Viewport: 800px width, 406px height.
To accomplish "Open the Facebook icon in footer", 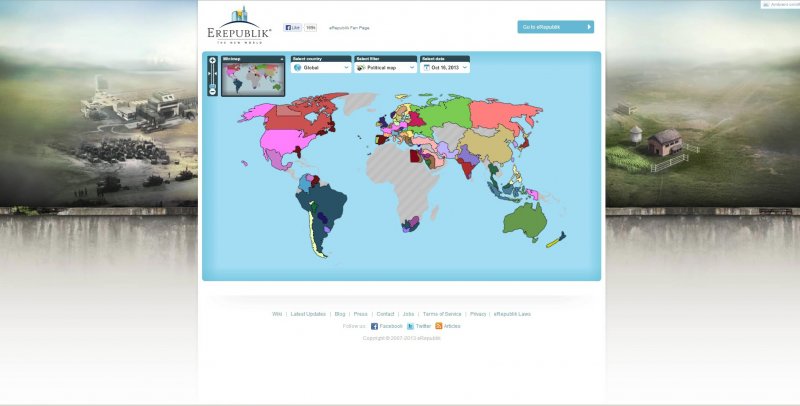I will click(374, 326).
